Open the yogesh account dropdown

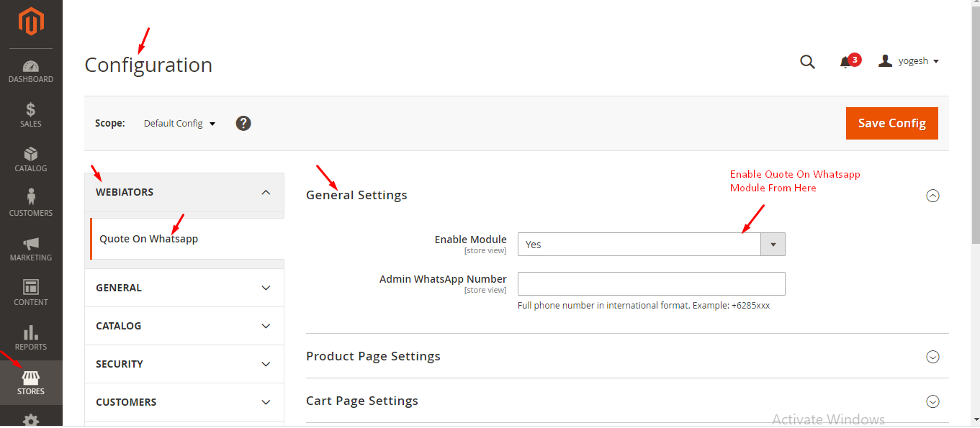coord(909,61)
